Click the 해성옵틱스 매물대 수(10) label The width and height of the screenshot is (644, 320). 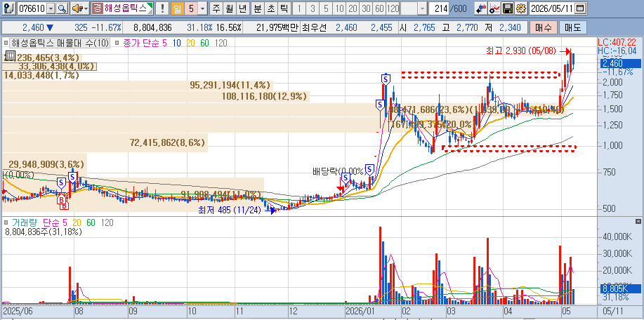60,42
